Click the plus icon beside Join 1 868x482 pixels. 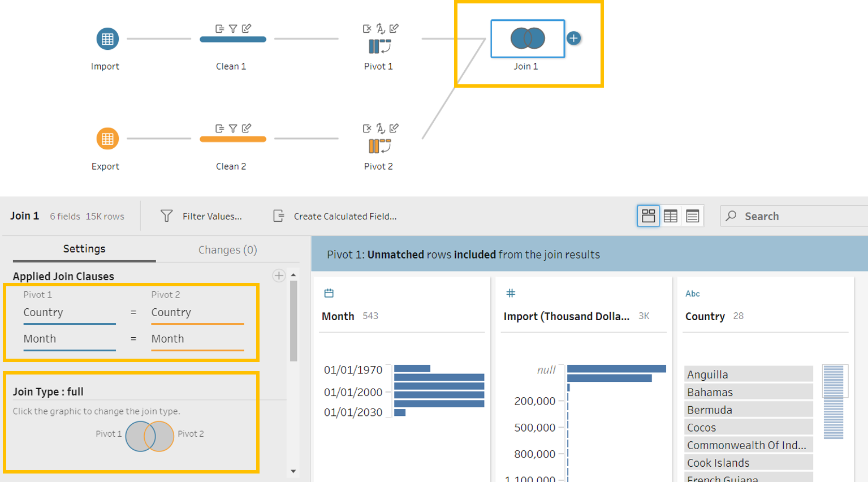coord(573,38)
